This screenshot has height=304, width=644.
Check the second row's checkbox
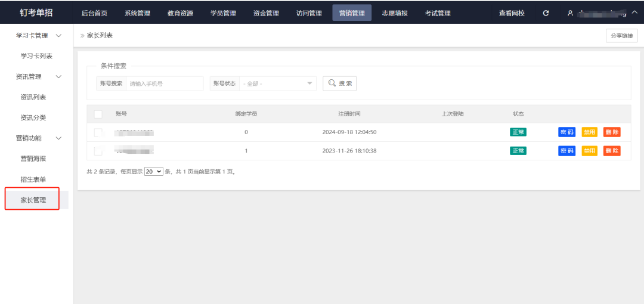click(98, 151)
